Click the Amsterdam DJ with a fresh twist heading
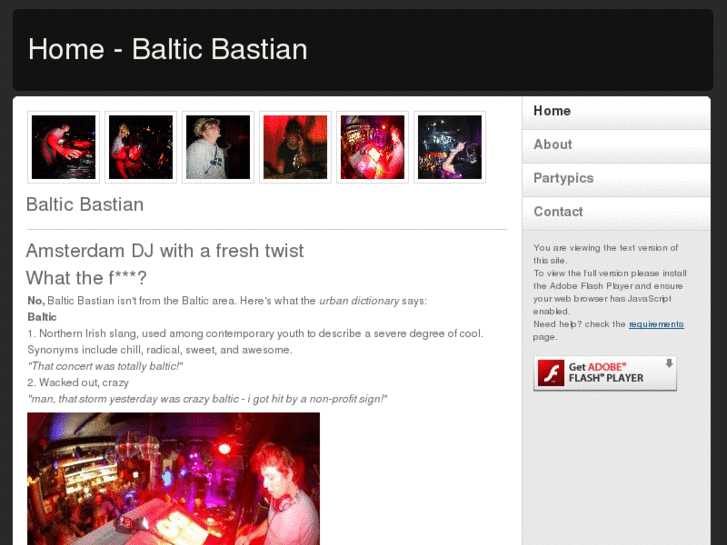The width and height of the screenshot is (727, 545). [165, 251]
